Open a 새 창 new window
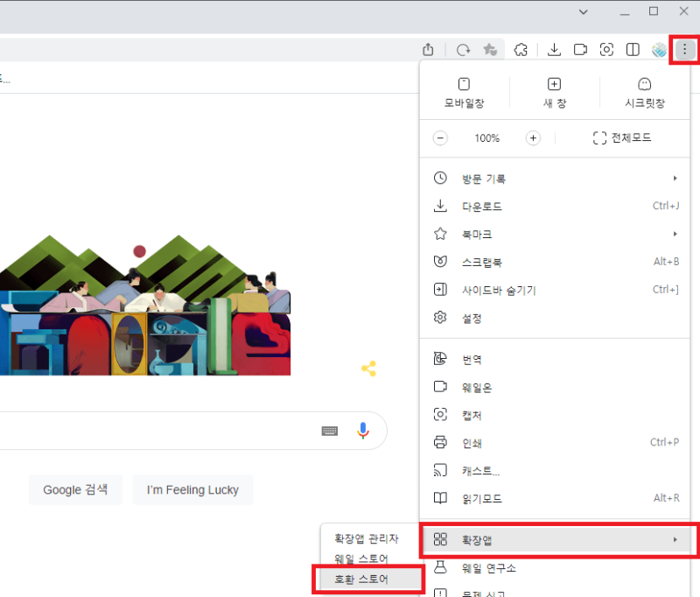Viewport: 700px width, 597px height. pos(555,93)
